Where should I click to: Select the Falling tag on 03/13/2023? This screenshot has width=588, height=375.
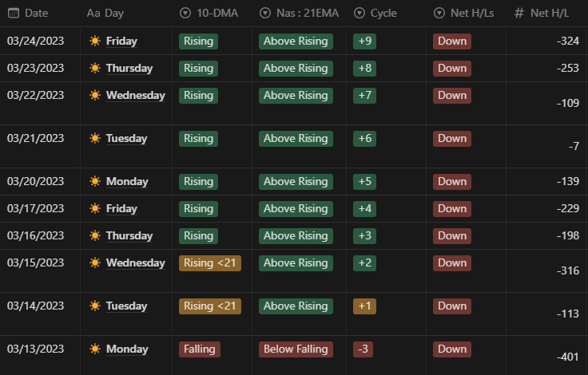point(200,349)
